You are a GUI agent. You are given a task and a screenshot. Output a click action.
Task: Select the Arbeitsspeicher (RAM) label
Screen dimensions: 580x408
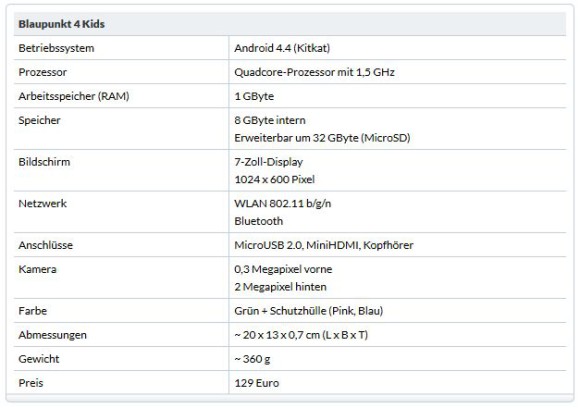[x=74, y=96]
